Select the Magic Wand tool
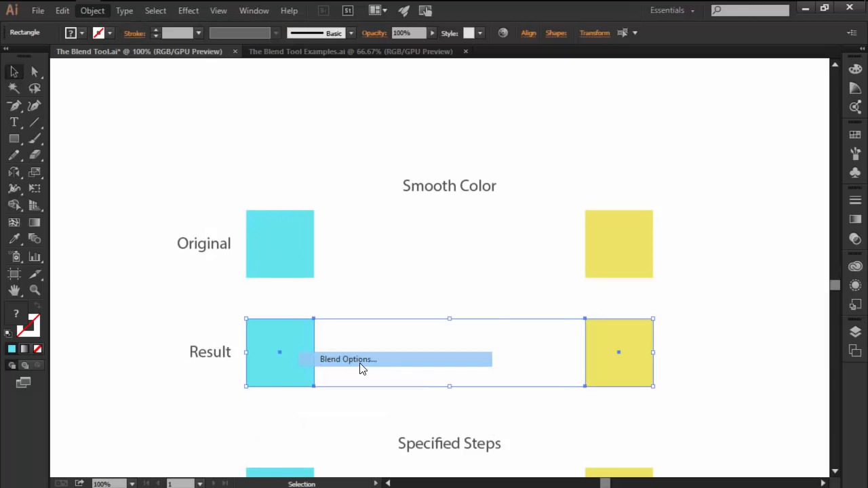868x488 pixels. 14,88
